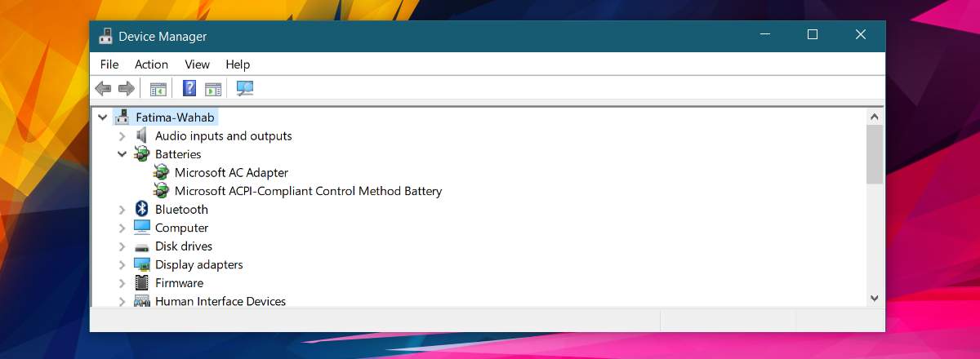Open the Help menu
Screen dimensions: 980x359
point(238,64)
